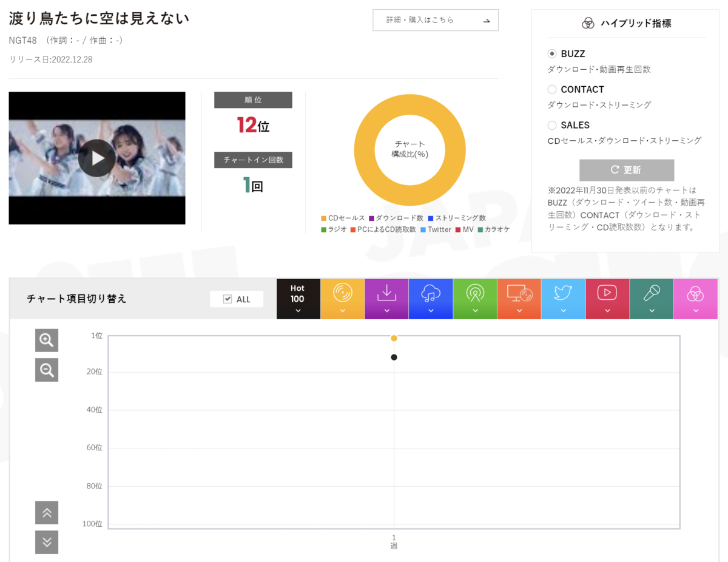Image resolution: width=728 pixels, height=562 pixels.
Task: Click the ダウンロード数 legend entry
Action: 396,218
